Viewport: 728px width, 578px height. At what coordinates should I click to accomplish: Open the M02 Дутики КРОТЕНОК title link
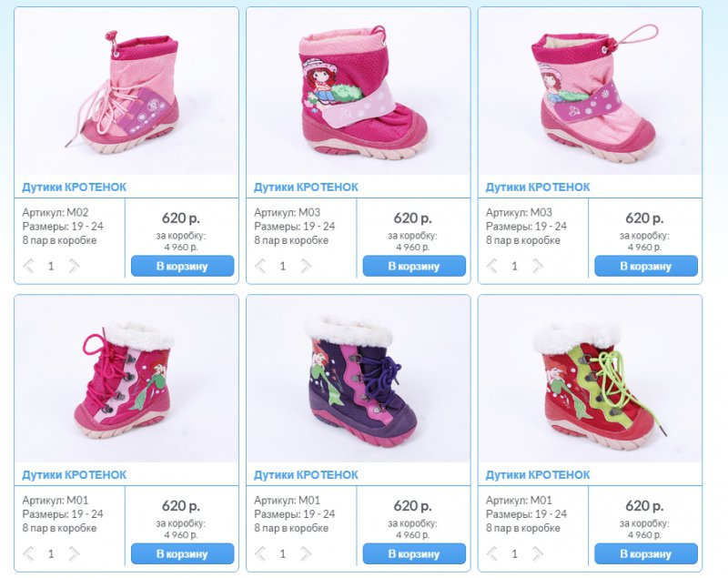(x=75, y=188)
